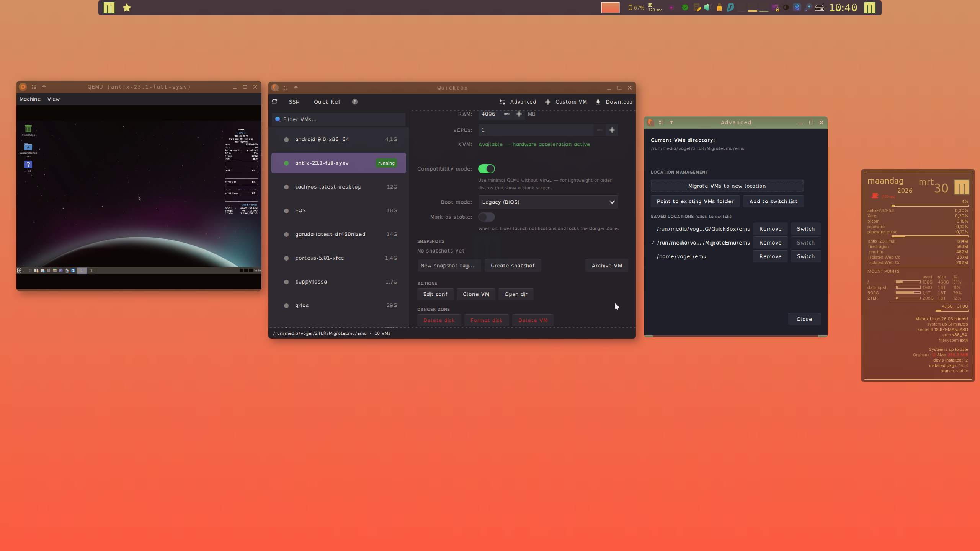Click the Bluetooth tray icon

click(797, 8)
